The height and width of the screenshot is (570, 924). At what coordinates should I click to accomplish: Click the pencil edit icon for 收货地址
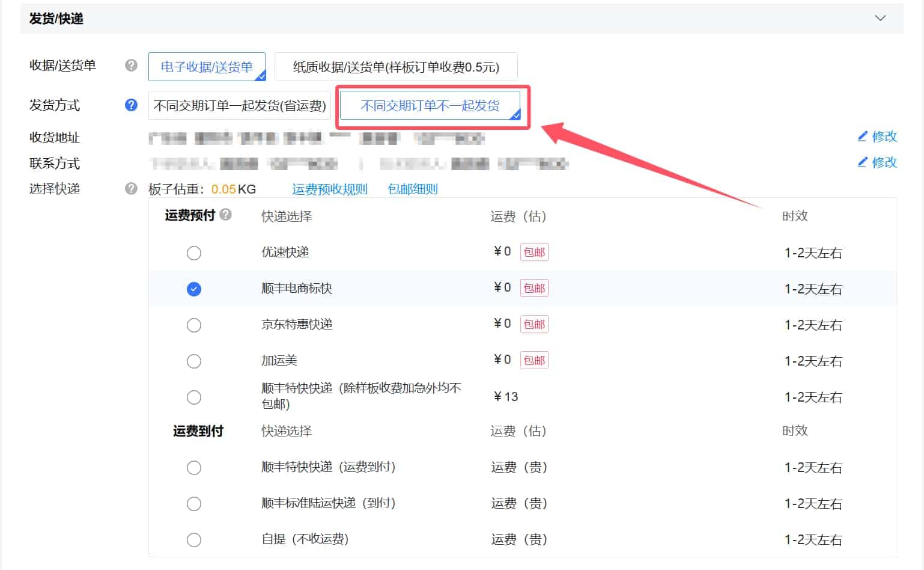tap(863, 136)
